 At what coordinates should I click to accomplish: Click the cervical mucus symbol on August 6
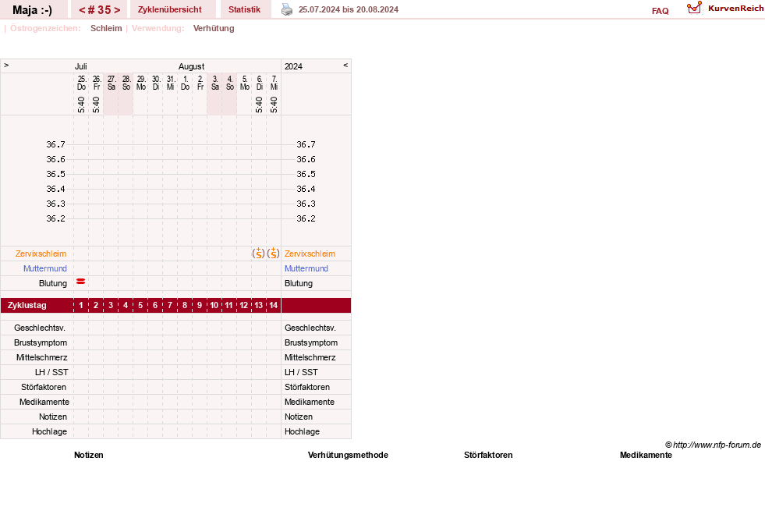point(259,254)
